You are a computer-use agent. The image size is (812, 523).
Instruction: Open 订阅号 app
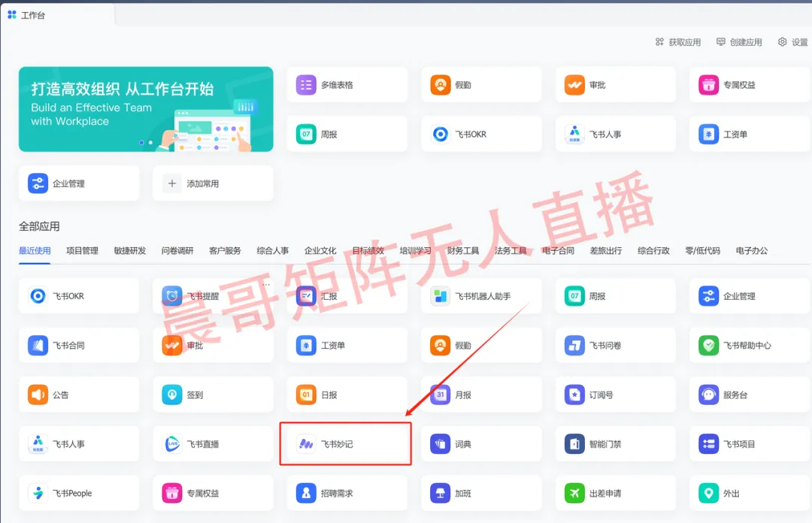(x=615, y=395)
